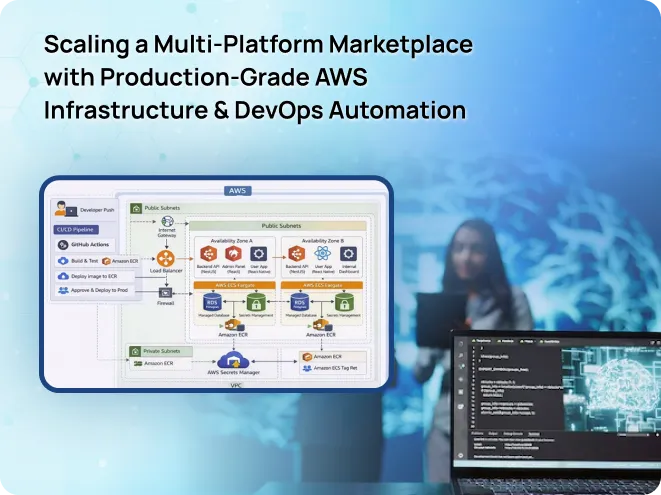Click the Deploy Image to ECR cloud icon
The image size is (661, 495).
63,276
